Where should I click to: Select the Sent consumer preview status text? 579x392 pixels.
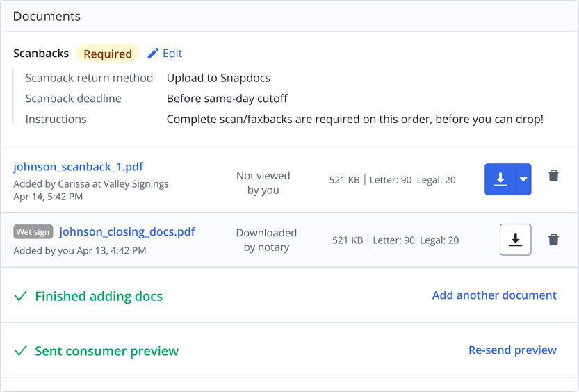pos(107,351)
